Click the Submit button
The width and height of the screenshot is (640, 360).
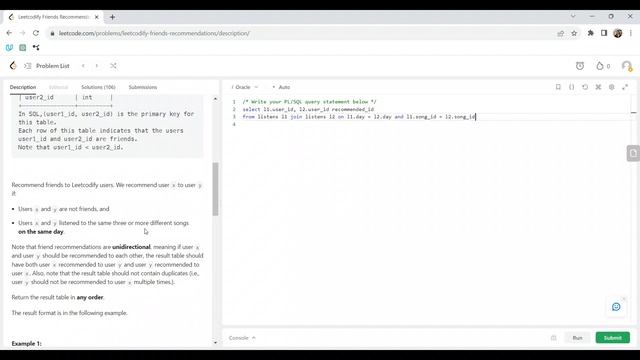click(x=612, y=338)
